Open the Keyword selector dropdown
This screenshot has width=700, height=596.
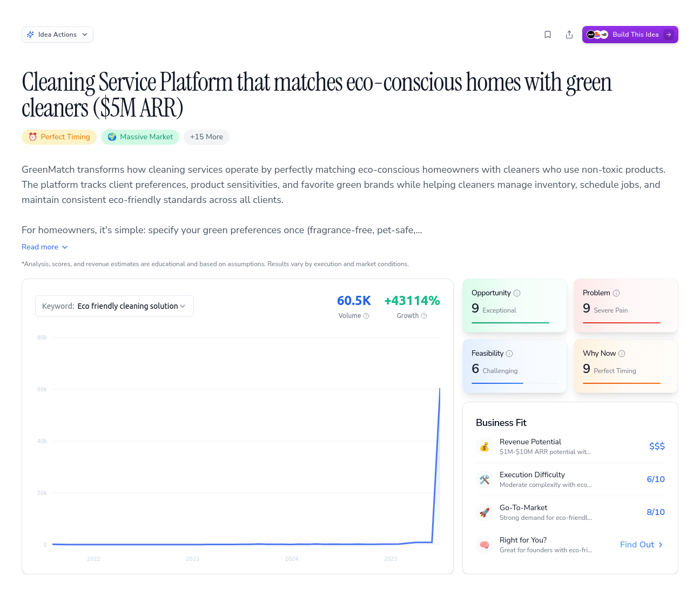[x=115, y=306]
